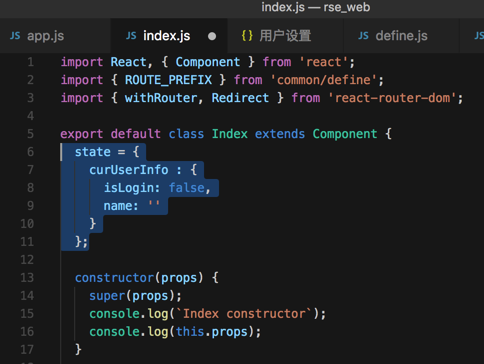This screenshot has height=364, width=484.
Task: Click the JS icon on index.js tab
Action: pyautogui.click(x=131, y=36)
